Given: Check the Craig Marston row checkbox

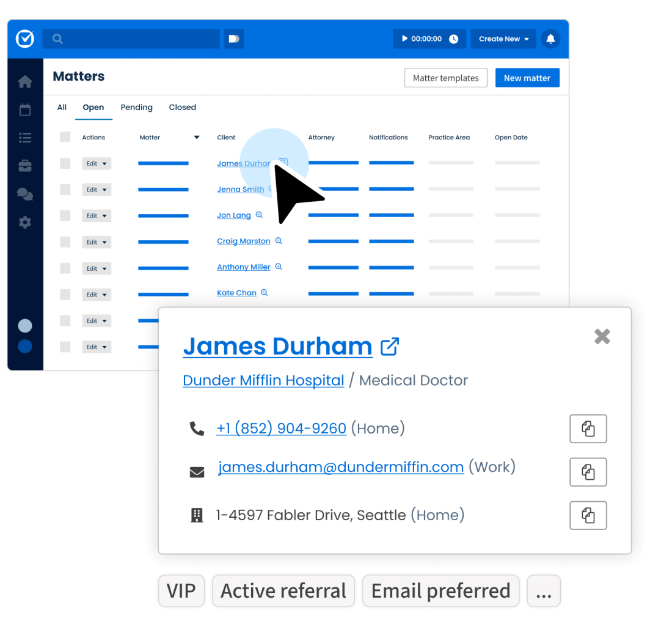Looking at the screenshot, I should pyautogui.click(x=65, y=242).
